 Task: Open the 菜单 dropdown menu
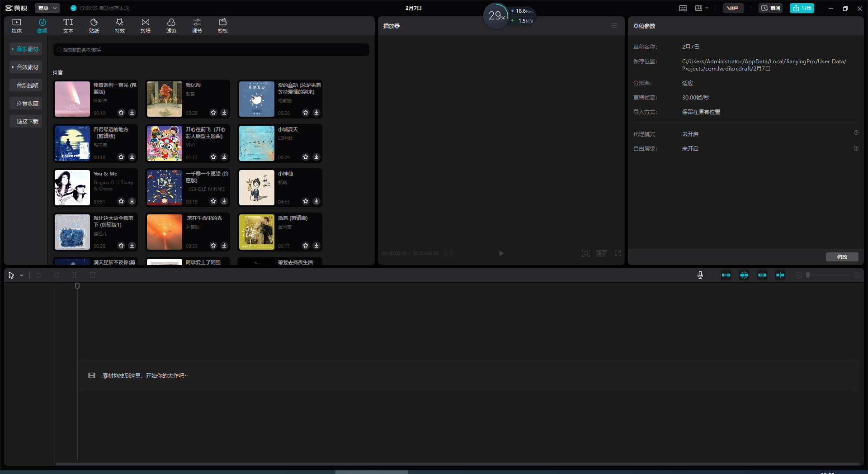tap(47, 8)
